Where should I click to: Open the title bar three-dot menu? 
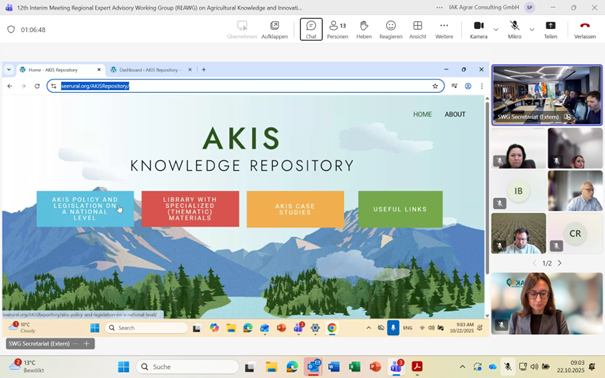pos(439,7)
